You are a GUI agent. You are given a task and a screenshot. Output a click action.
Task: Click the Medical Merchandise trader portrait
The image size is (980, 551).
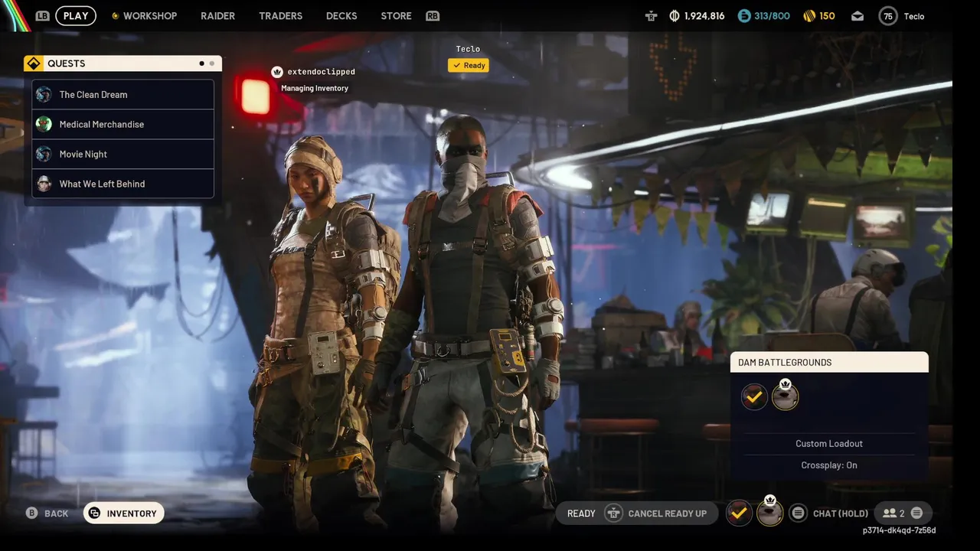(44, 124)
